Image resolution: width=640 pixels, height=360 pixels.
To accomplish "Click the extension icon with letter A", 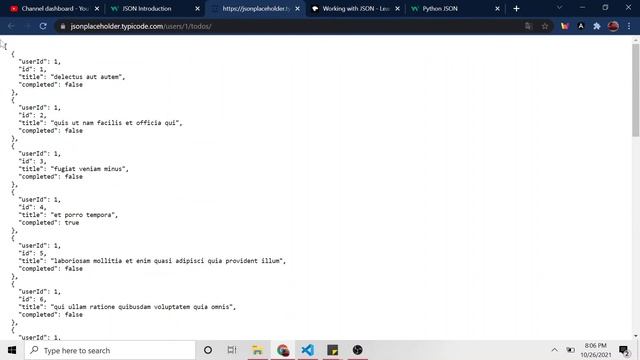I will tap(581, 26).
